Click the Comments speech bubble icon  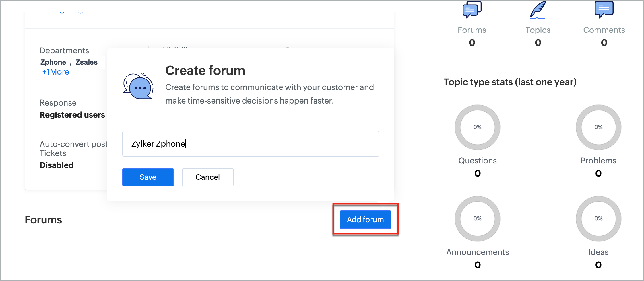[x=604, y=9]
